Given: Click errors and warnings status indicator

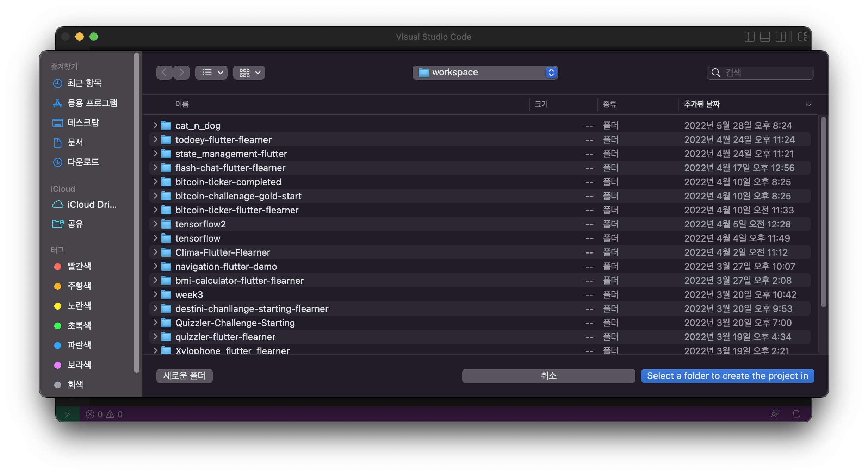Looking at the screenshot, I should [104, 414].
